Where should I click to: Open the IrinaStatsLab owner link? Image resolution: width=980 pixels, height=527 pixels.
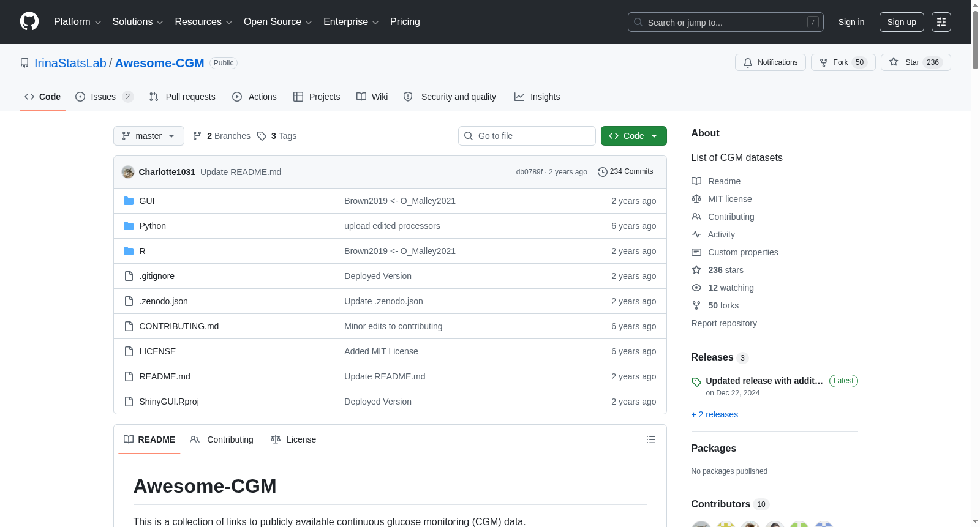tap(70, 63)
